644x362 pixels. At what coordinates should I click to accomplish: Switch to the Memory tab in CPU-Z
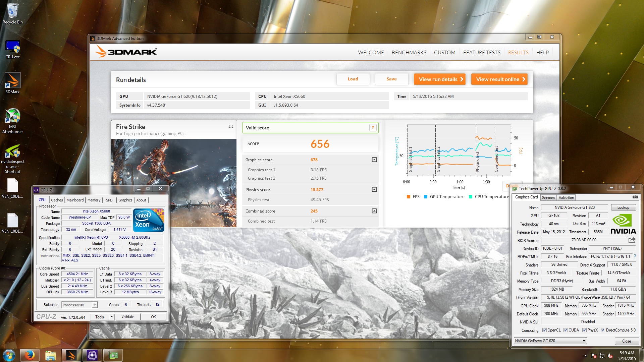[x=94, y=200]
